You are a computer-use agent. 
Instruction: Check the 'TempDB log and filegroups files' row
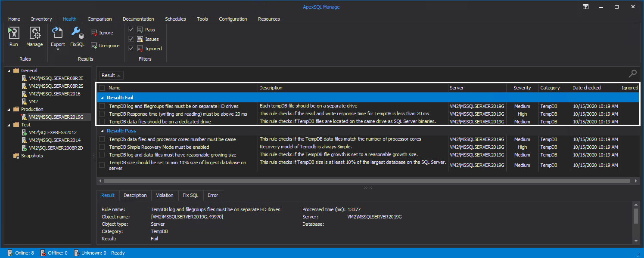point(102,106)
